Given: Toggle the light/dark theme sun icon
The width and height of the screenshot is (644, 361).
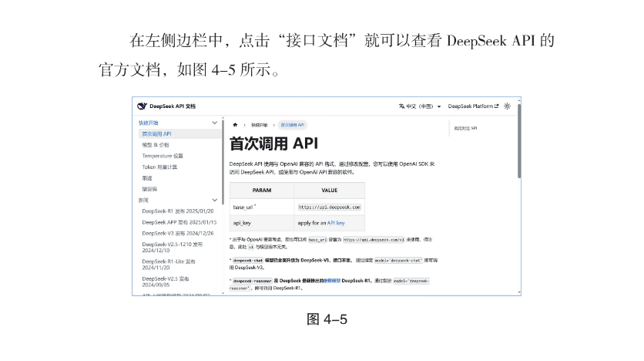Looking at the screenshot, I should coord(507,106).
